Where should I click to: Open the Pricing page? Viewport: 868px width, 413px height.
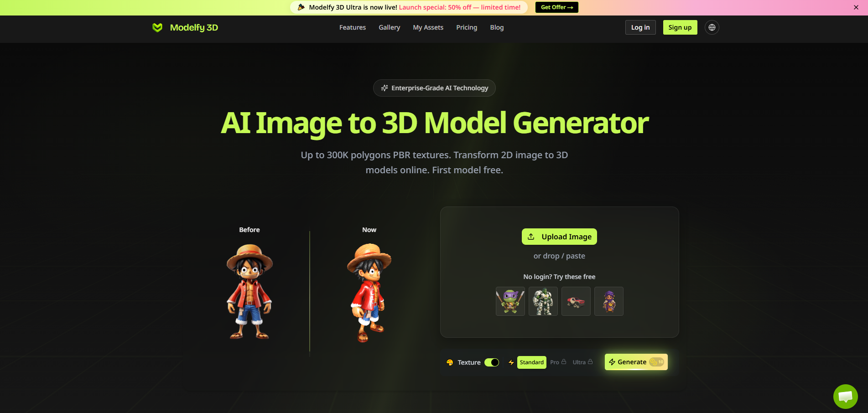pyautogui.click(x=466, y=27)
